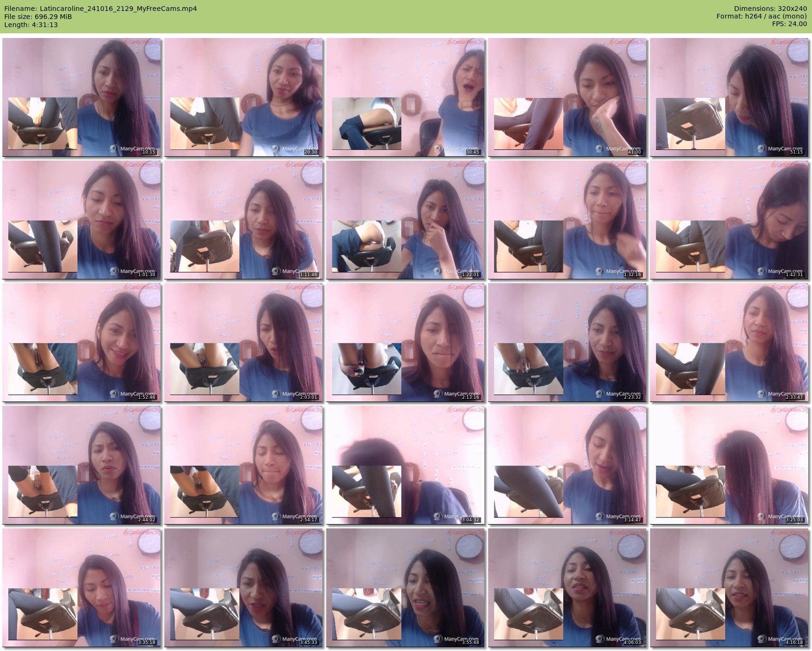Select the frame timestamped 1:32:16
Screen dimensions: 812x651
click(x=567, y=220)
